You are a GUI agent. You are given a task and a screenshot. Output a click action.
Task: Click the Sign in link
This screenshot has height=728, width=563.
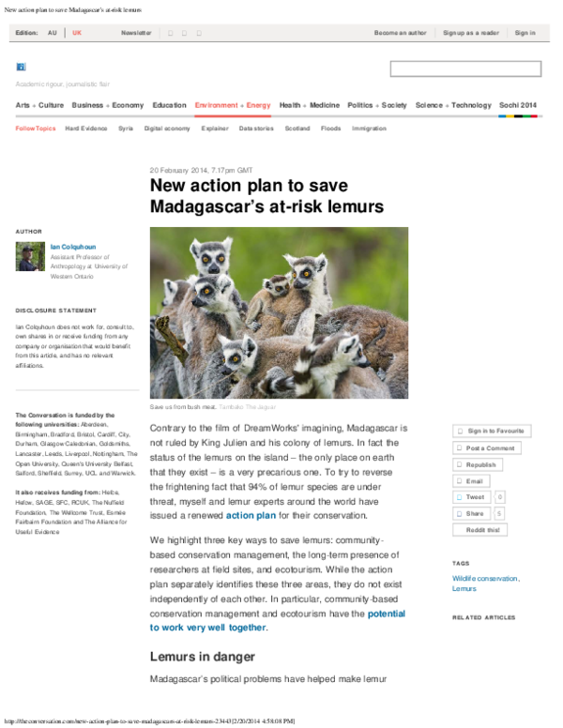pyautogui.click(x=525, y=33)
